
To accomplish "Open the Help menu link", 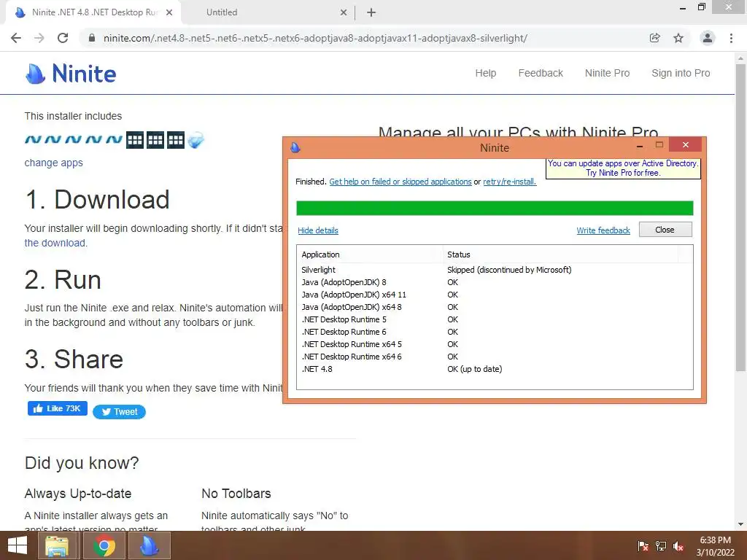I will tap(485, 74).
